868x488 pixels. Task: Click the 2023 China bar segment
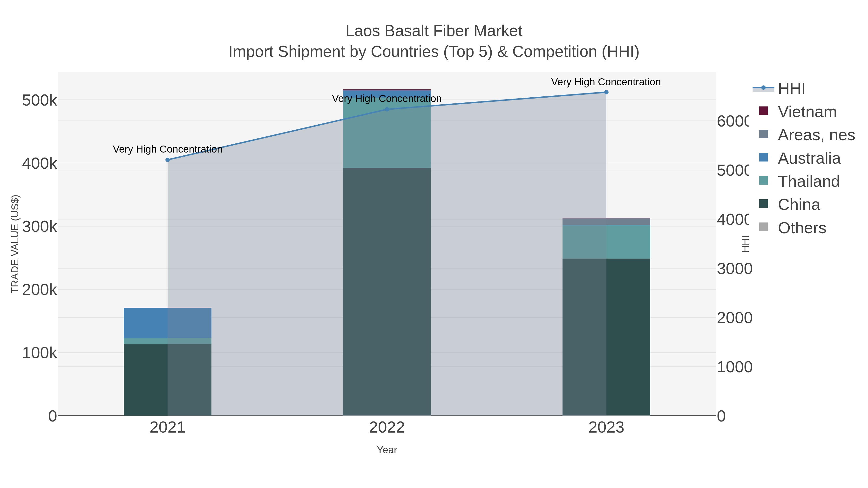tap(606, 337)
